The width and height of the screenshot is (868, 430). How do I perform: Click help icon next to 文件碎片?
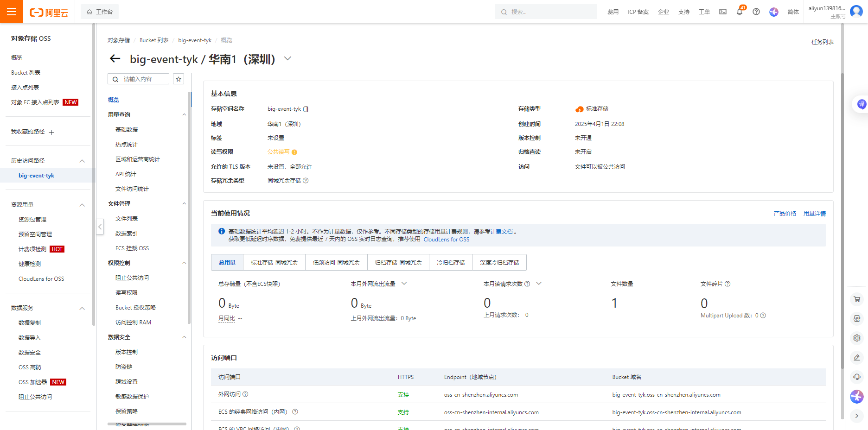pos(728,284)
